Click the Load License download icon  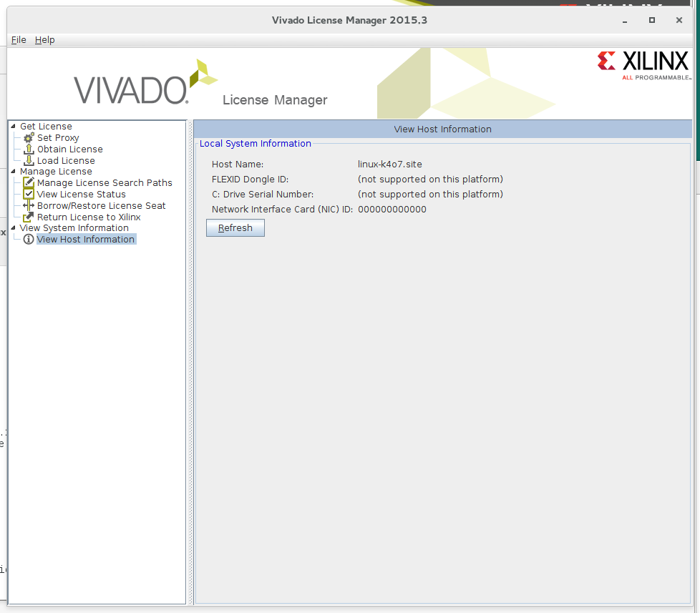(29, 160)
